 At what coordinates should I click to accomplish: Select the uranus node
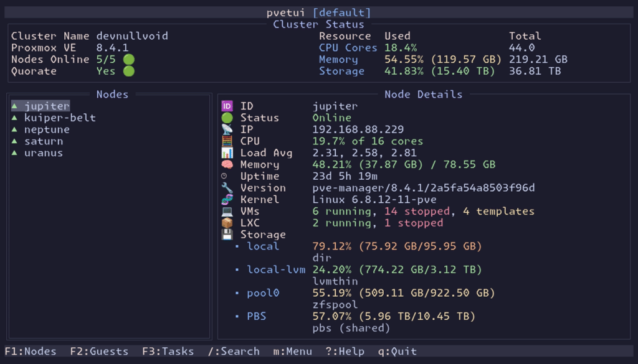point(44,153)
